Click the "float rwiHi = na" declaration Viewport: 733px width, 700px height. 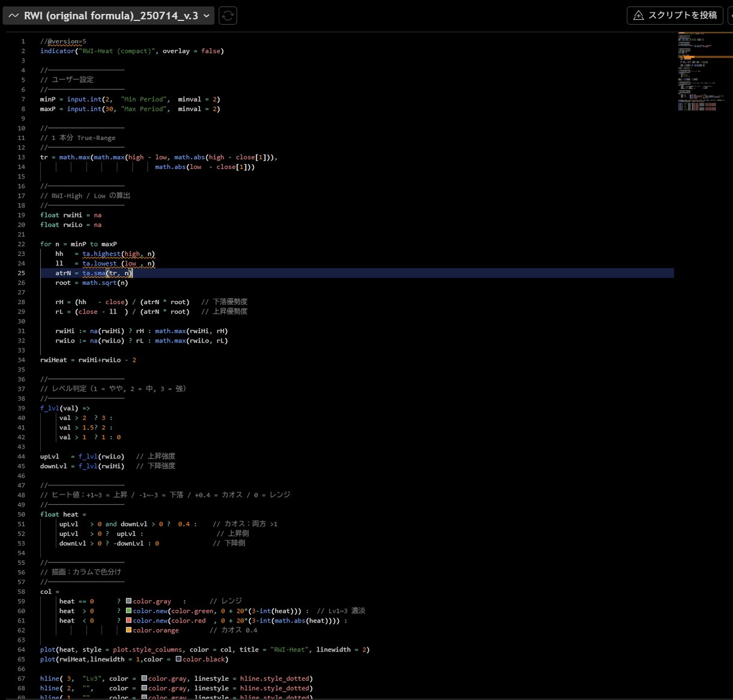click(x=71, y=215)
